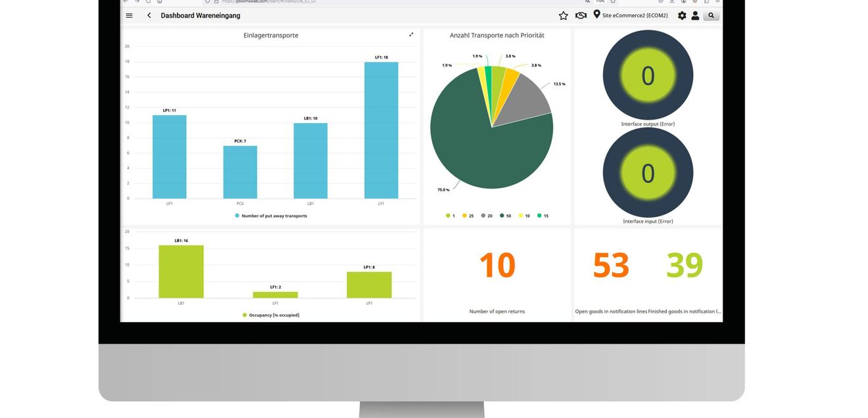The image size is (868, 418).
Task: Mark dashboard as favorite with the star
Action: coord(564,15)
